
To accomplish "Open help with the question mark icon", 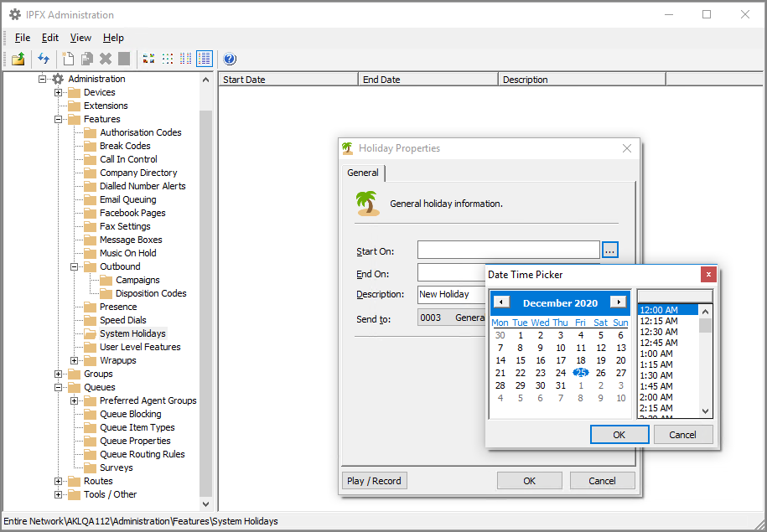I will (x=230, y=59).
